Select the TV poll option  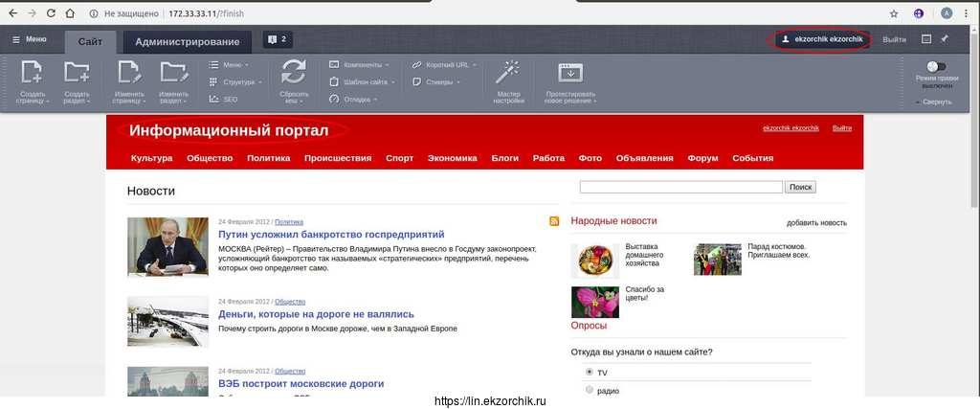tap(590, 372)
